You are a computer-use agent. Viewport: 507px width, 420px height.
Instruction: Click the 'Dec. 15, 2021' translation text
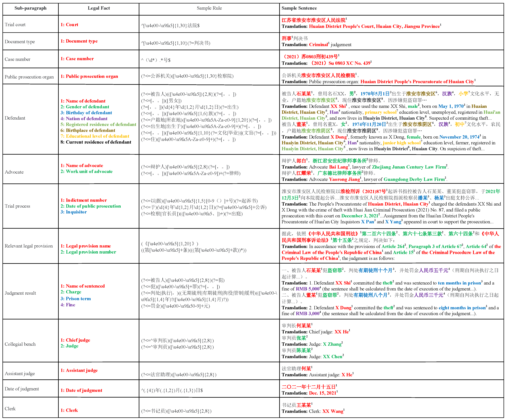pyautogui.click(x=323, y=393)
